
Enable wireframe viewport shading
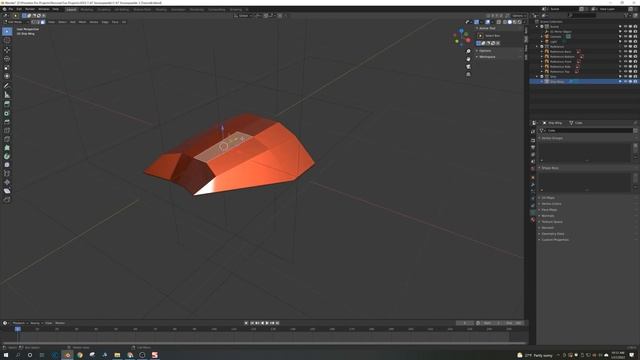pos(505,22)
